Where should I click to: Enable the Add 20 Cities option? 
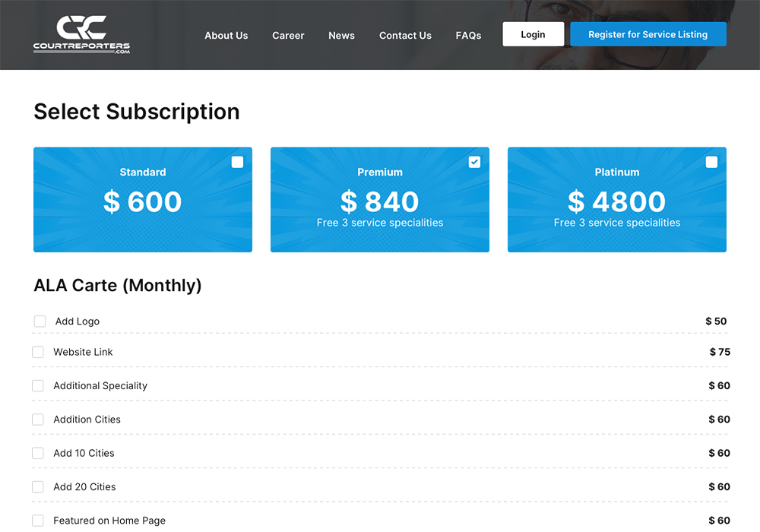[38, 487]
